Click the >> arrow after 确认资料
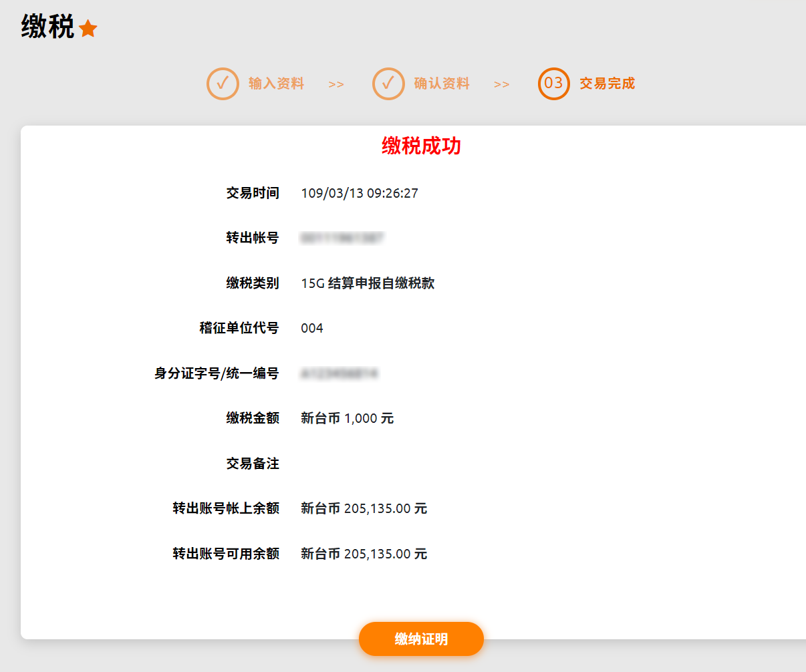 (502, 85)
